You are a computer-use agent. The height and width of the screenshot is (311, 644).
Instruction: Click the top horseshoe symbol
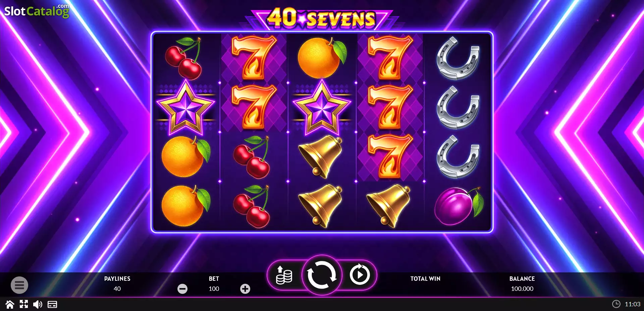(x=458, y=58)
